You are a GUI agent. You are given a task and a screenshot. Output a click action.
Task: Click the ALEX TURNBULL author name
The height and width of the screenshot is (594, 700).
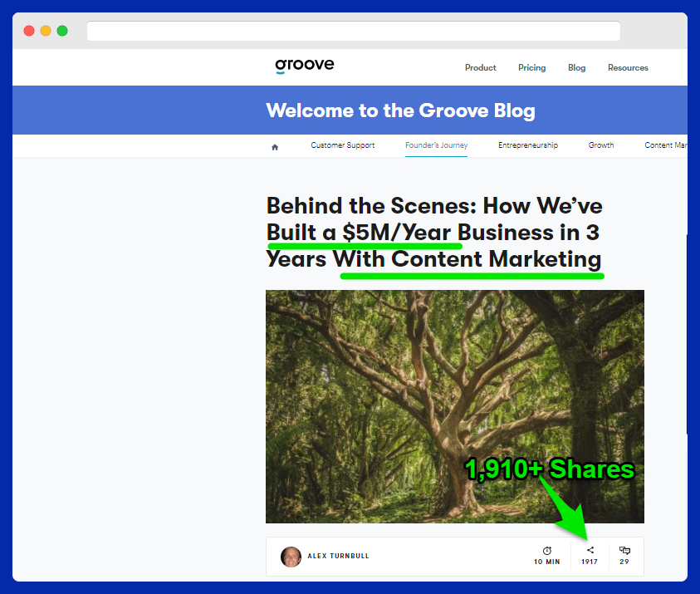[338, 556]
